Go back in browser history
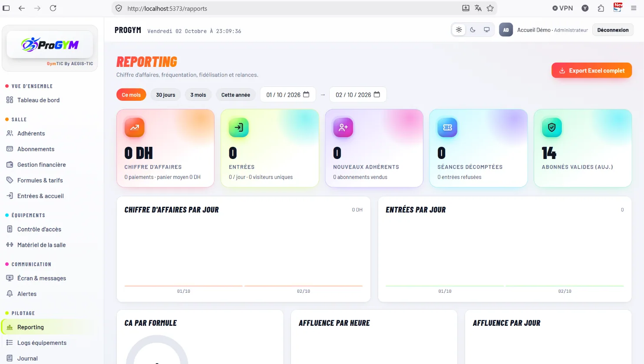 22,8
